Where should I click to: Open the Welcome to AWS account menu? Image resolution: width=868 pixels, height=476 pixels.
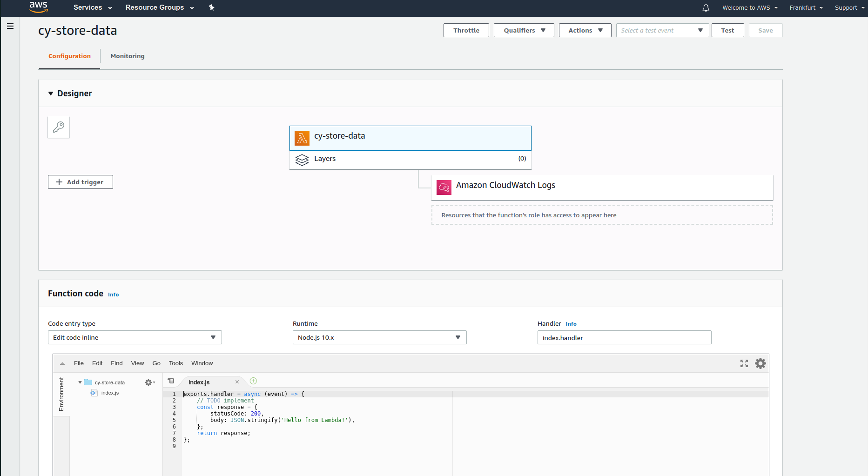pyautogui.click(x=750, y=7)
